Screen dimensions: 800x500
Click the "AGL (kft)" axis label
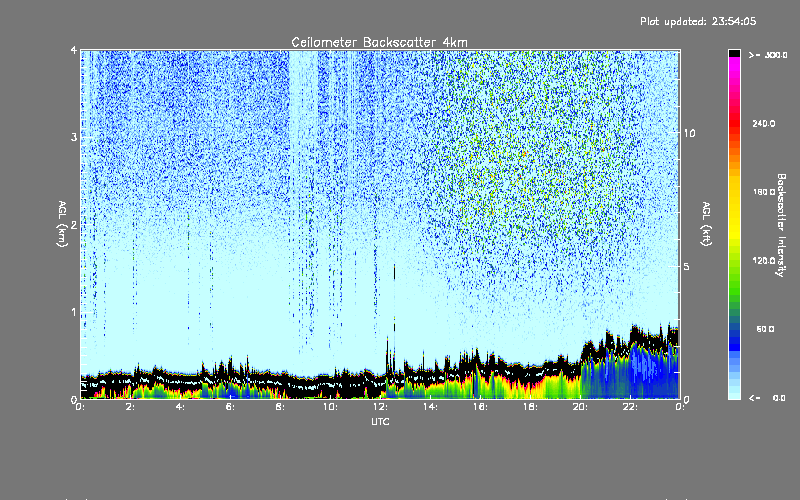pos(706,224)
